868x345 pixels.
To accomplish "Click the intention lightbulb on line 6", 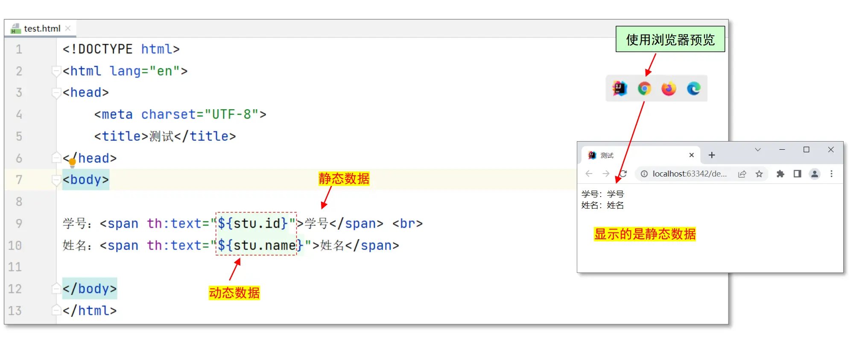I will pyautogui.click(x=72, y=162).
